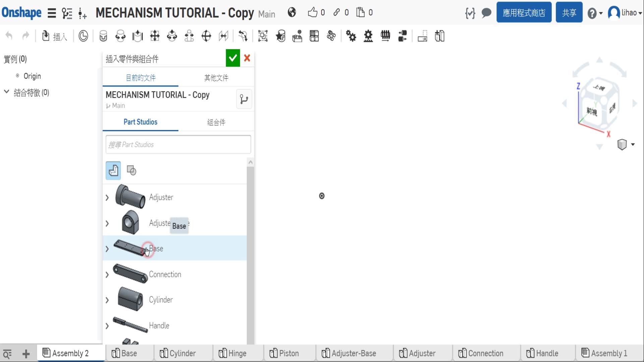
Task: Toggle the sketches and surfaces filter icon
Action: [131, 170]
